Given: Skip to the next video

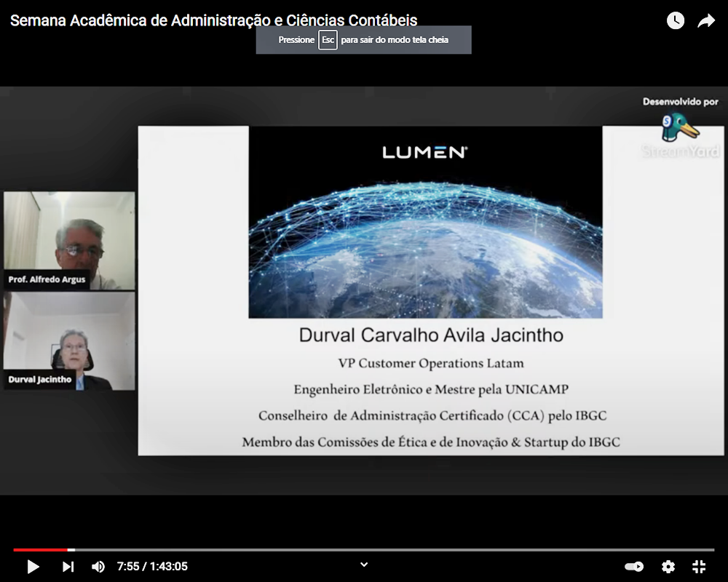Looking at the screenshot, I should 68,566.
